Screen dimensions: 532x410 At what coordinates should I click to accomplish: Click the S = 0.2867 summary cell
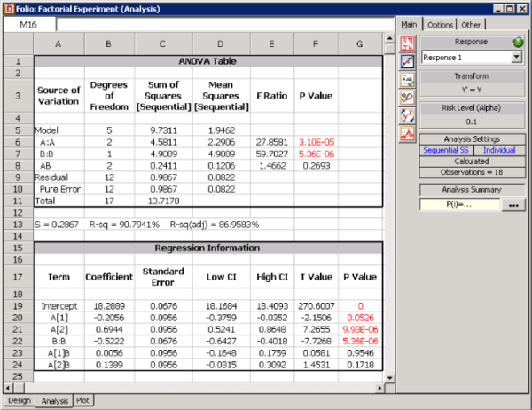pyautogui.click(x=57, y=225)
